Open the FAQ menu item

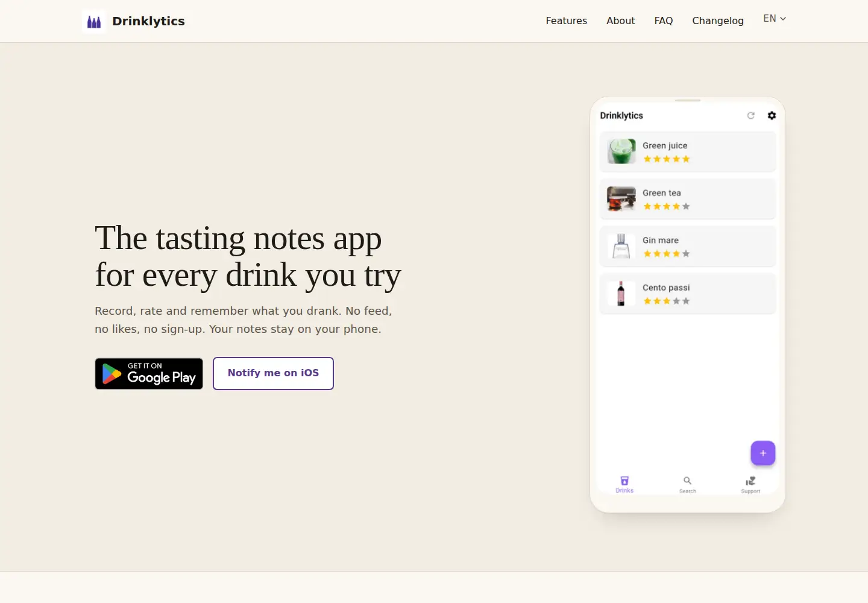[663, 21]
